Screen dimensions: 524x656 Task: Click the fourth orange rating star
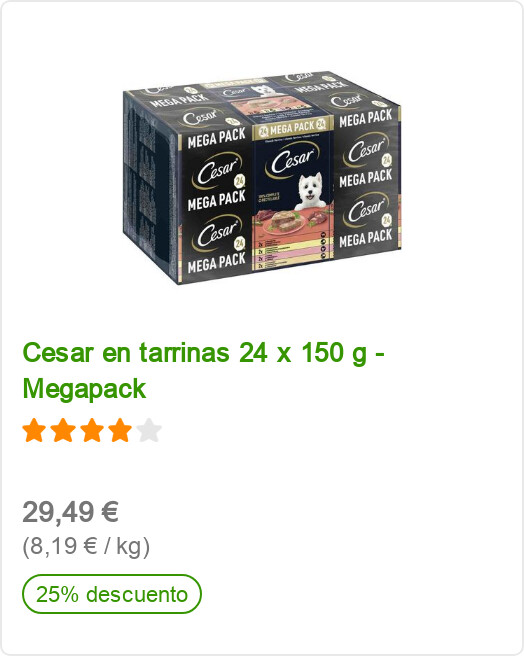pyautogui.click(x=120, y=430)
